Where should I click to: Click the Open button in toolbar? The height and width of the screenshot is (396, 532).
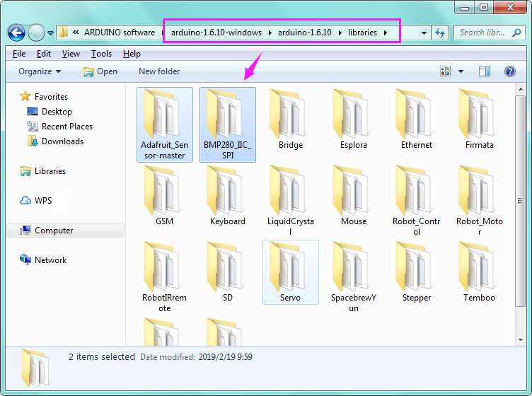[x=100, y=71]
